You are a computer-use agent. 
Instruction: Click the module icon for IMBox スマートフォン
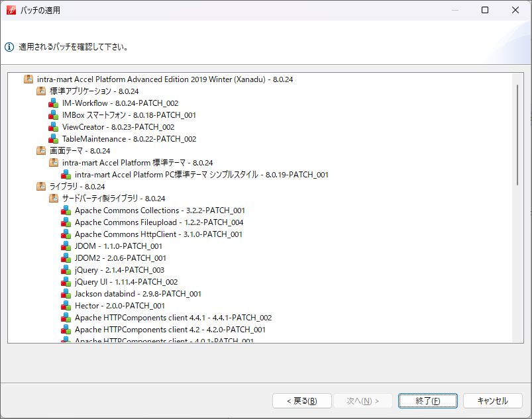[x=53, y=115]
